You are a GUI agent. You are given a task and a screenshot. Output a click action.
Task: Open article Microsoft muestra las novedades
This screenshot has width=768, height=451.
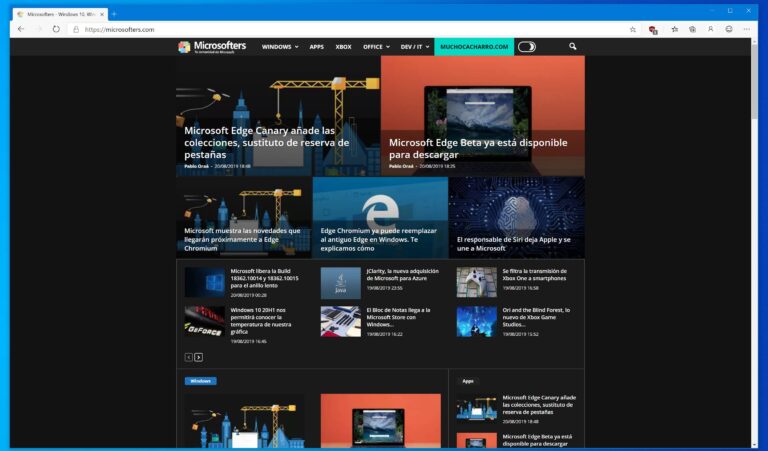(242, 239)
